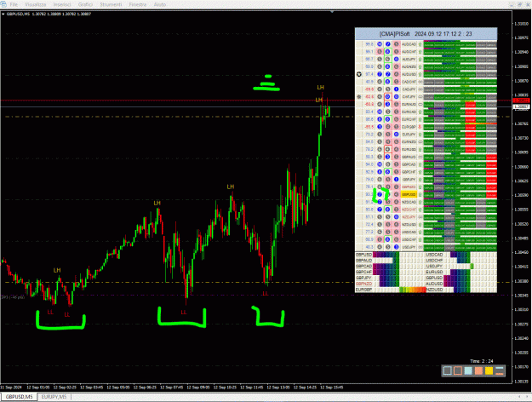Open the Strumenti menu
The height and width of the screenshot is (402, 532).
tap(111, 4)
